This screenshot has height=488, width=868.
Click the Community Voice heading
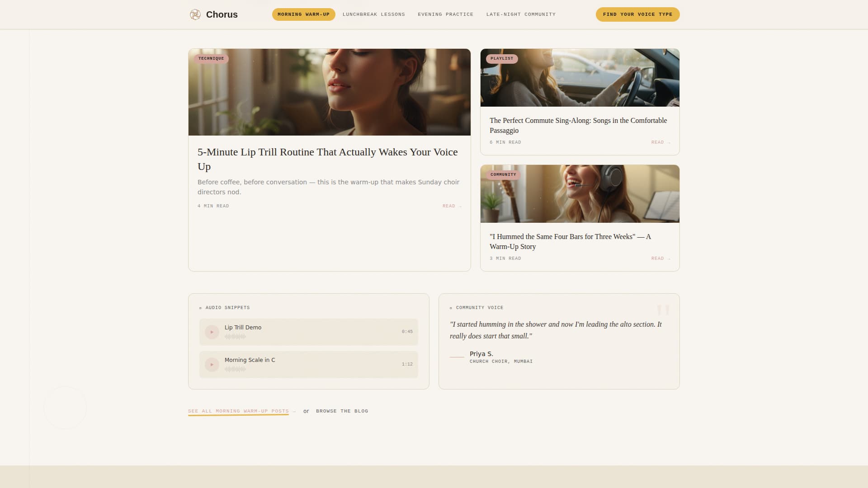point(476,308)
